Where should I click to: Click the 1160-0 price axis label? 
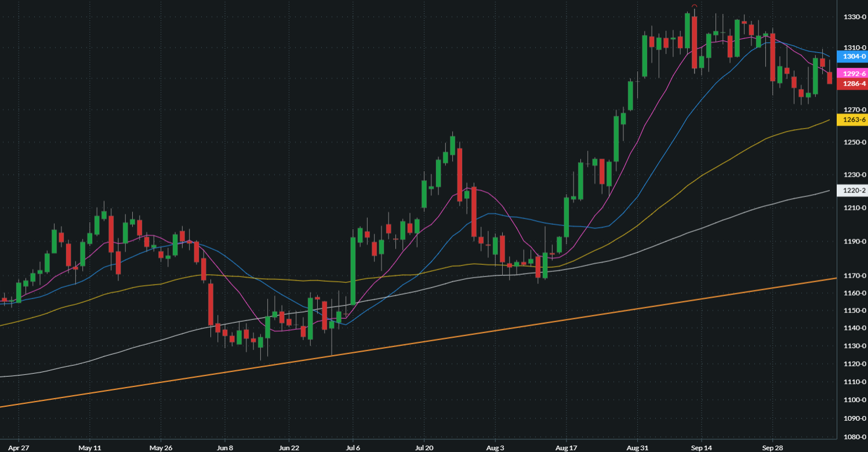point(855,293)
